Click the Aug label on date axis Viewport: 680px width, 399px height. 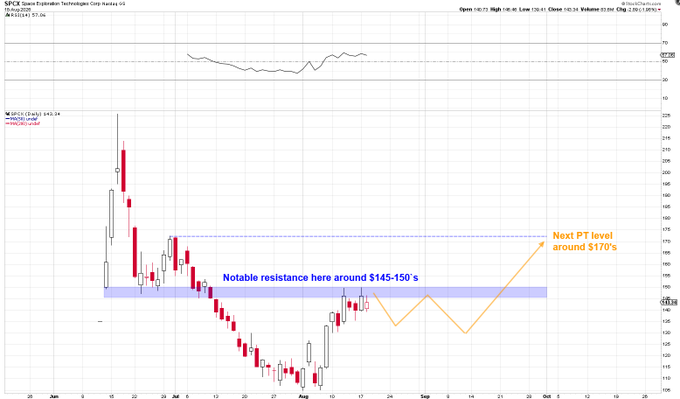click(x=303, y=396)
